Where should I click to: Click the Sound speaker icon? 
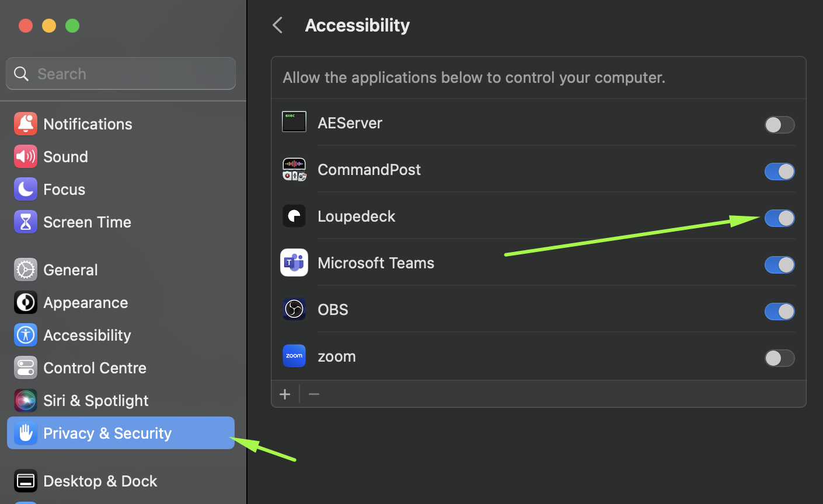pos(26,156)
